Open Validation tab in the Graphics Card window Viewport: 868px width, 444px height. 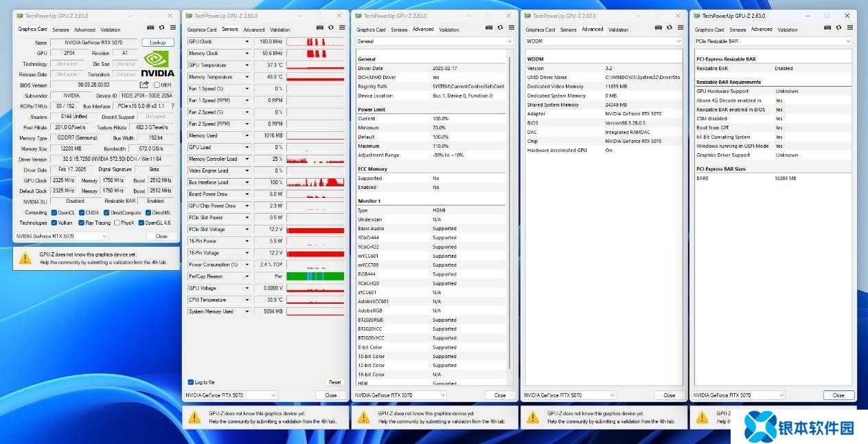[x=110, y=30]
